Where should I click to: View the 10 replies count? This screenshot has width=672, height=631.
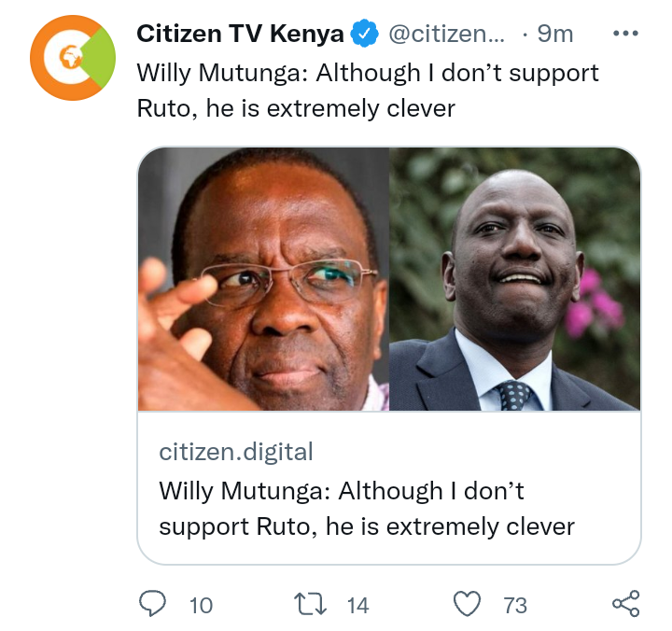pos(201,606)
